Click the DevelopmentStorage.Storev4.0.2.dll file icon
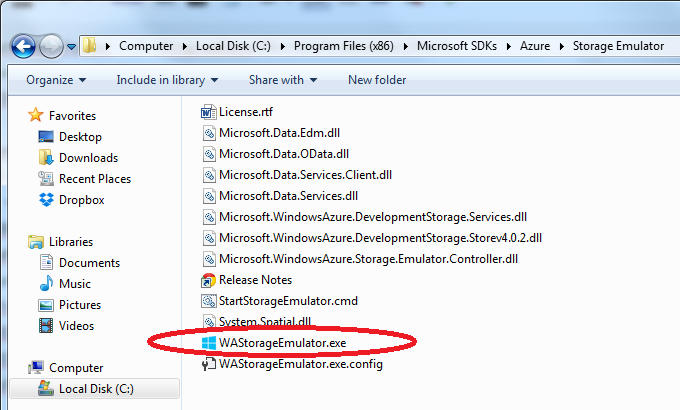 tap(209, 238)
